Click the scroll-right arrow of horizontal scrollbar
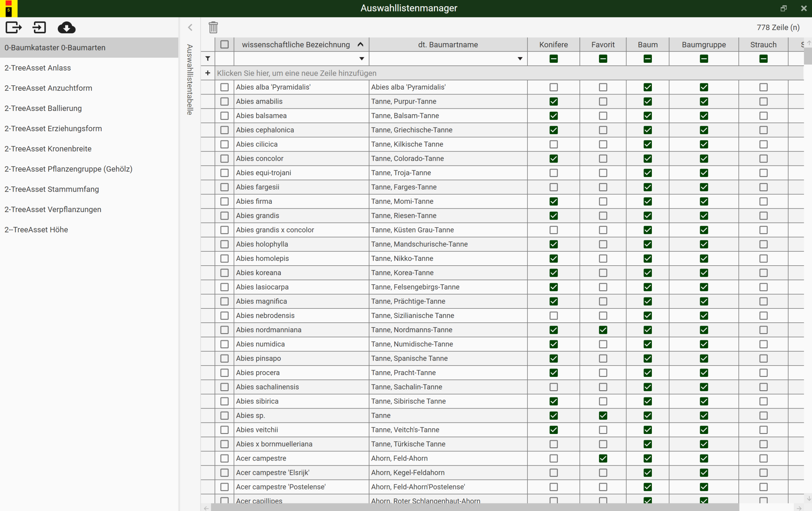 click(799, 508)
